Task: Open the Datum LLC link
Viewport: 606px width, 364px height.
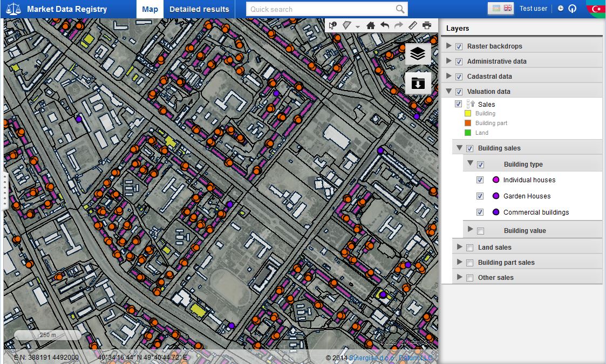Action: tap(416, 358)
